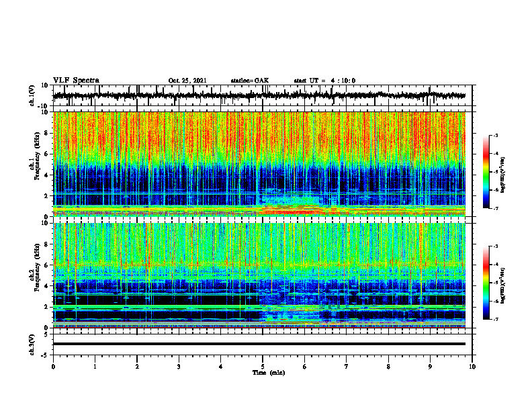
Task: Click the date "Oct. 25, 2021"
Action: click(x=187, y=81)
